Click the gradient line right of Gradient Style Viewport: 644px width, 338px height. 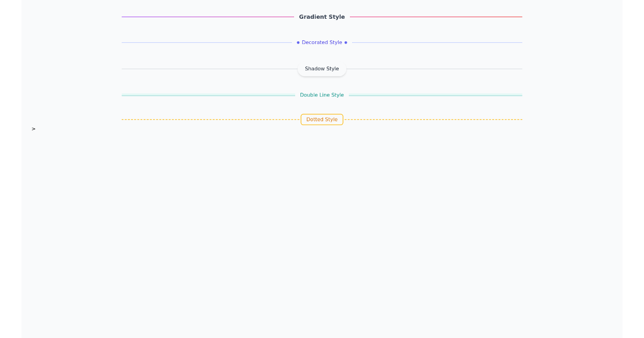435,17
